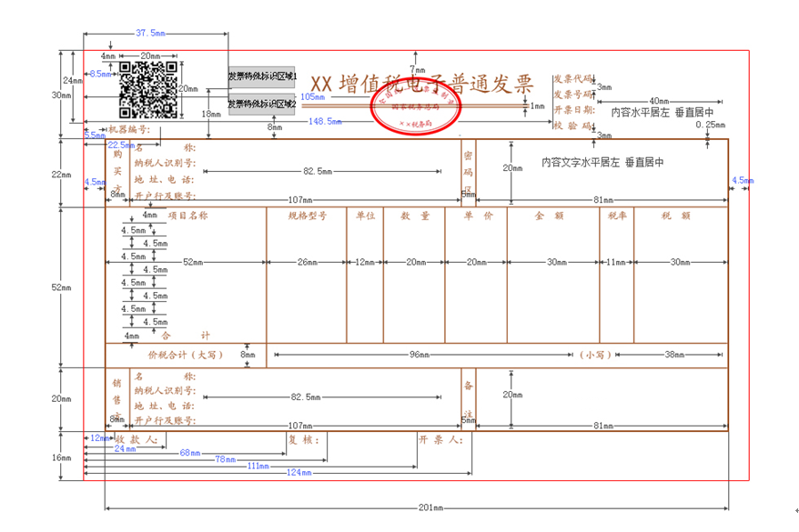Click the text 内容文字水平居左 垂直居中

click(x=602, y=163)
